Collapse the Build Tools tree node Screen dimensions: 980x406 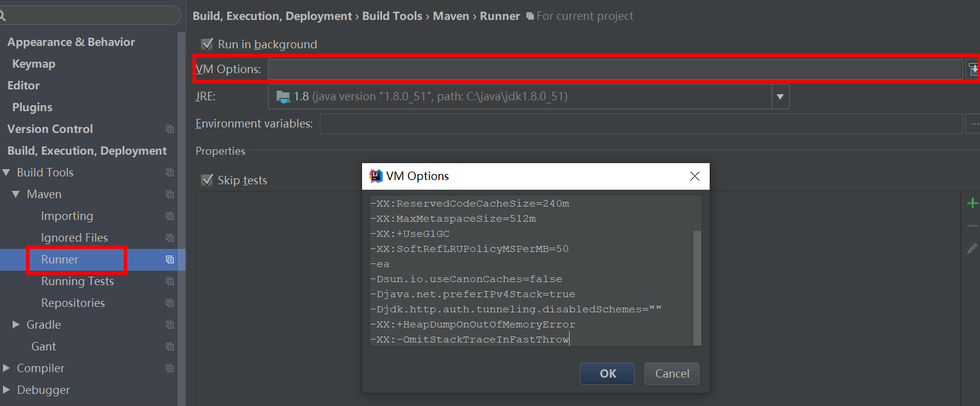tap(6, 172)
